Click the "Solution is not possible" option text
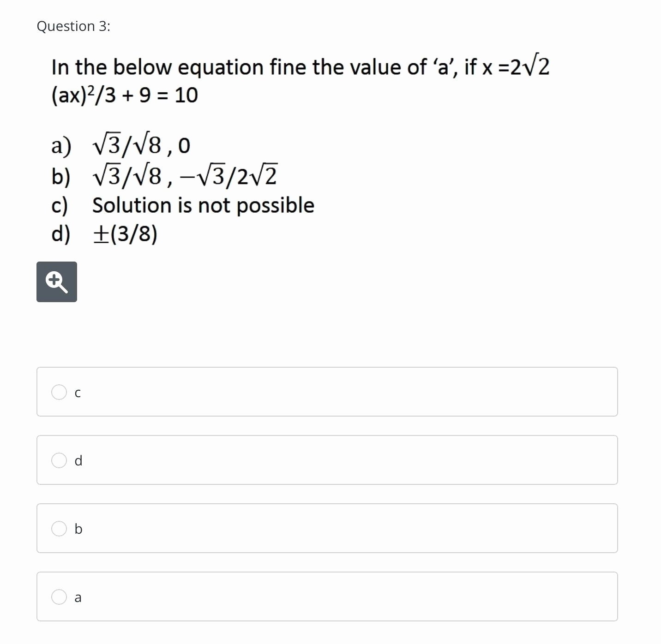The image size is (661, 644). 203,205
